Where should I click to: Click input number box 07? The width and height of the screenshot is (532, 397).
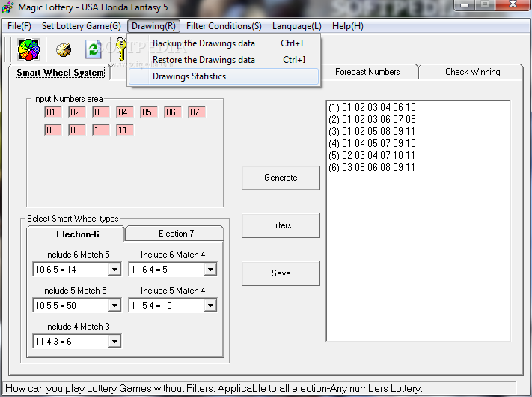tap(197, 112)
